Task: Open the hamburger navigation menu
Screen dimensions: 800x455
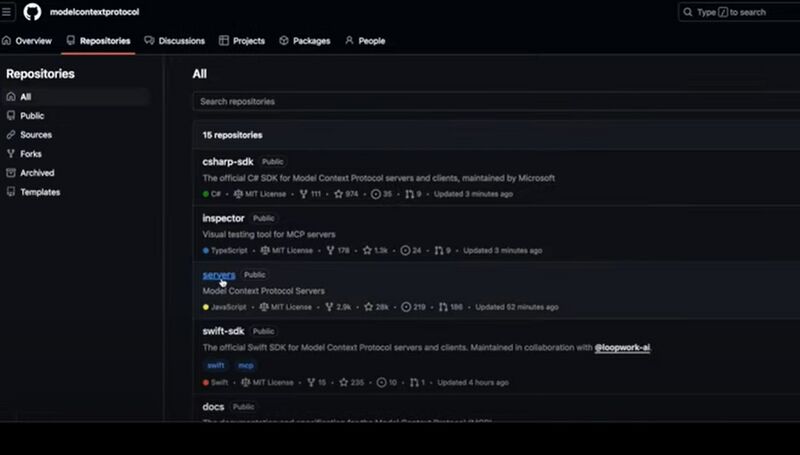Action: 7,12
